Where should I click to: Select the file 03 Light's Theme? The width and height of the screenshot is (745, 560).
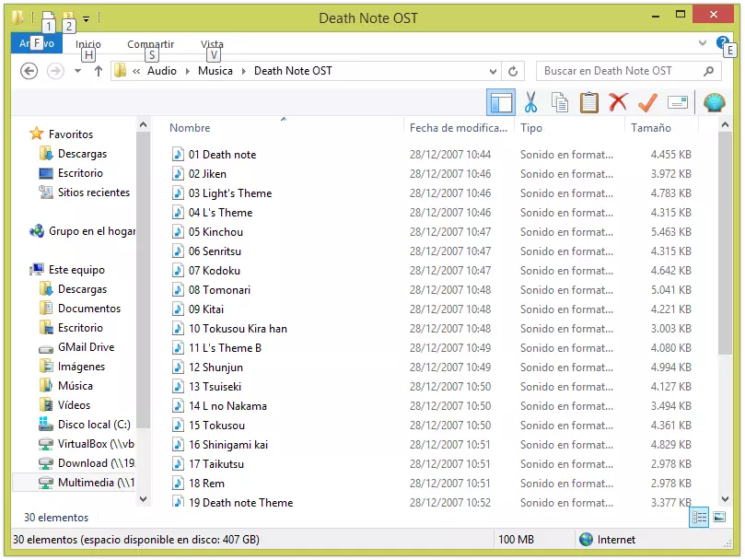[230, 193]
